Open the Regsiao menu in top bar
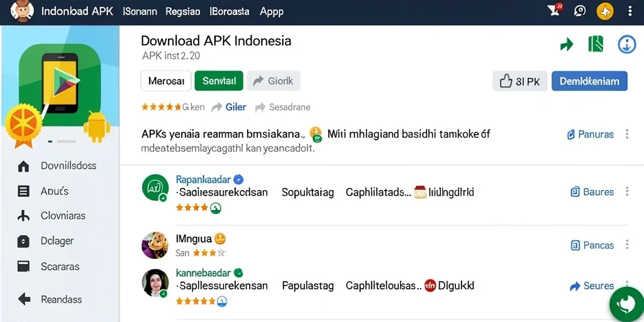This screenshot has height=322, width=644. (183, 11)
